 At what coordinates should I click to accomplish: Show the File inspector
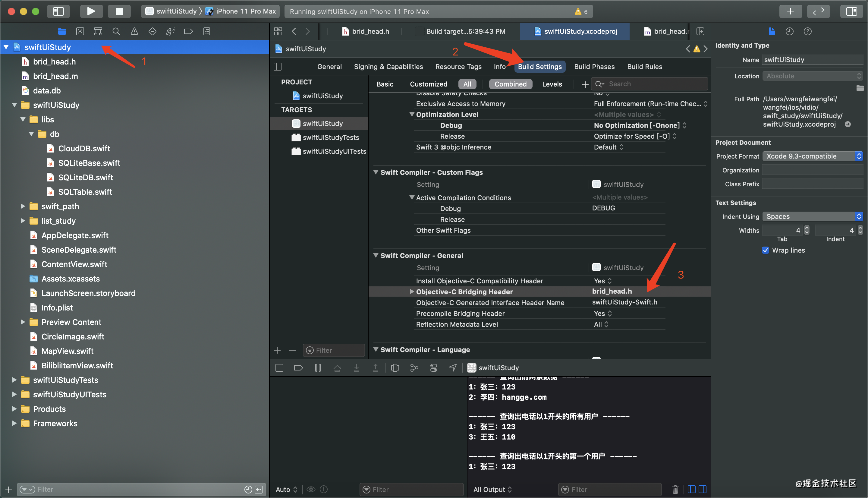(x=772, y=31)
